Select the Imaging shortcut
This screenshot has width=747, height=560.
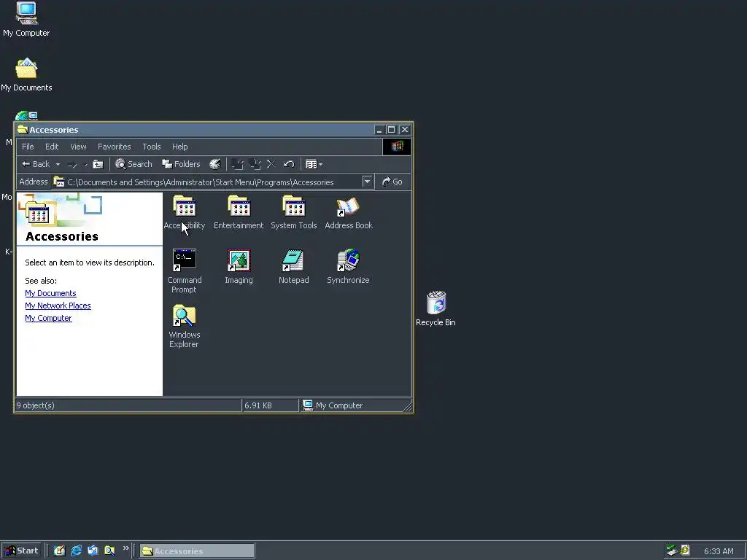tap(239, 267)
